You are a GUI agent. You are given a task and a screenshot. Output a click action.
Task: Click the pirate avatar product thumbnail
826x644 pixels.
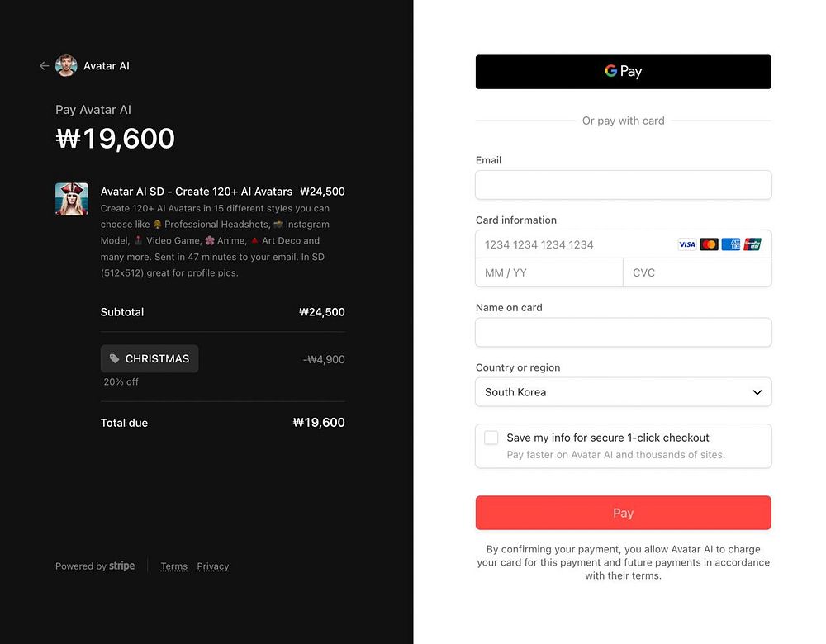72,199
